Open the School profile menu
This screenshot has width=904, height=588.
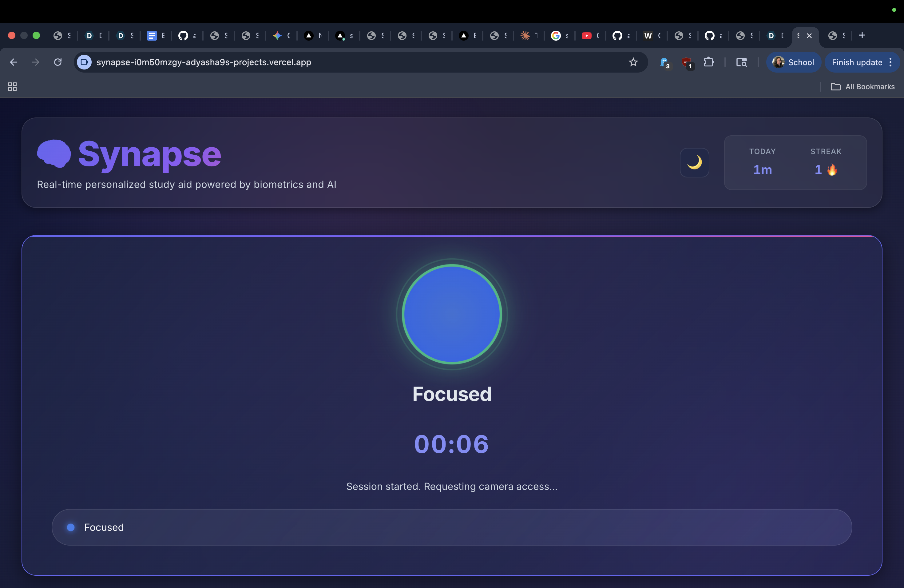pos(794,62)
